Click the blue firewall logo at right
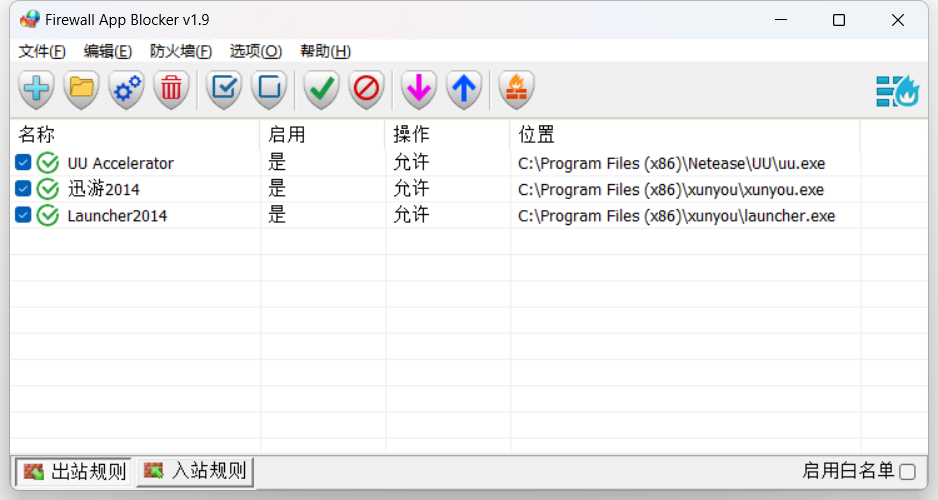 897,91
